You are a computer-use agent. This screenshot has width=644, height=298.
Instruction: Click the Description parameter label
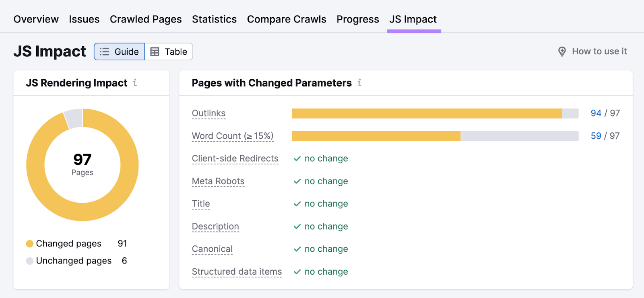(215, 226)
